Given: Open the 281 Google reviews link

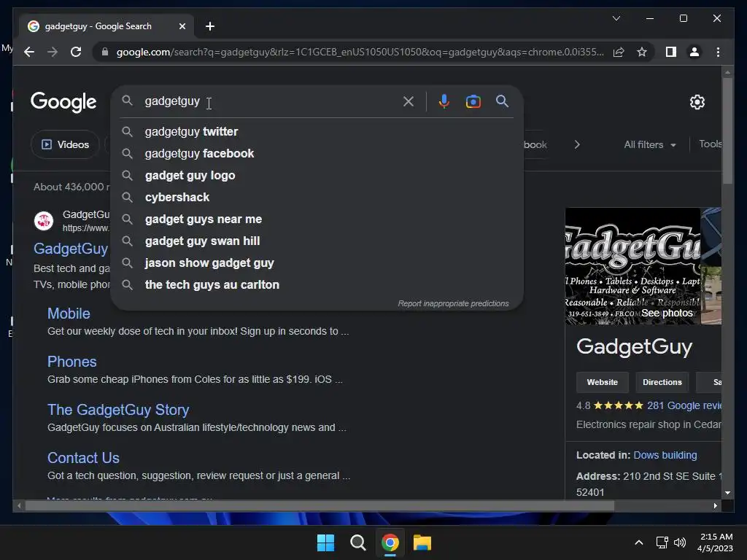Looking at the screenshot, I should point(684,405).
